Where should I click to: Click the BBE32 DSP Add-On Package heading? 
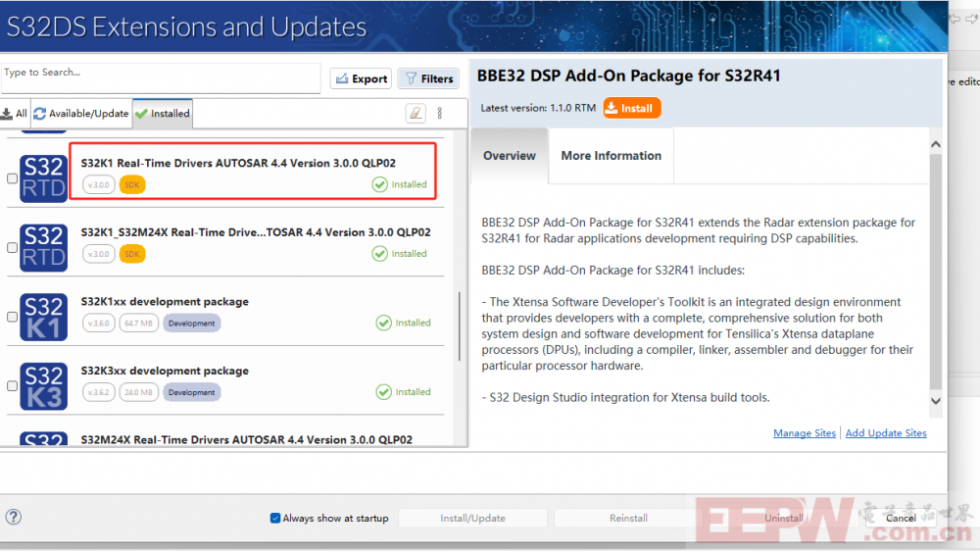pos(629,75)
